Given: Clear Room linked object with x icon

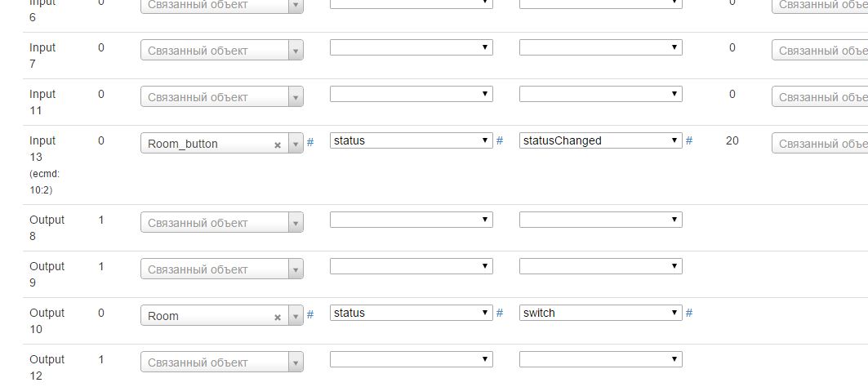Looking at the screenshot, I should pyautogui.click(x=278, y=317).
